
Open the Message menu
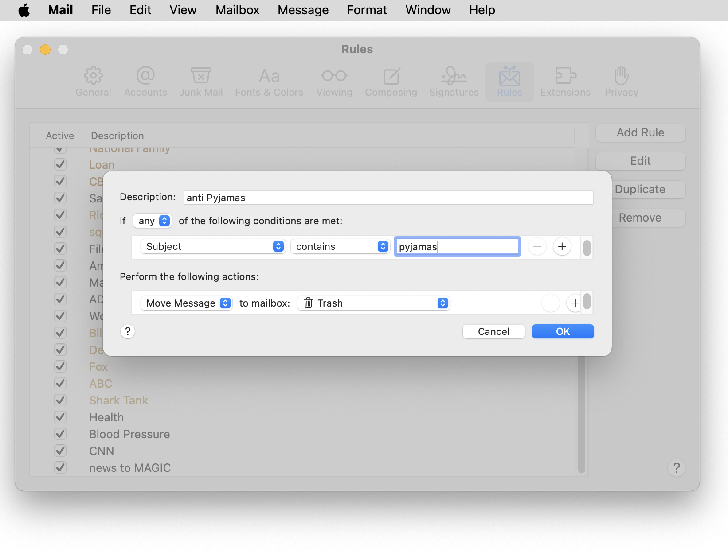coord(303,10)
